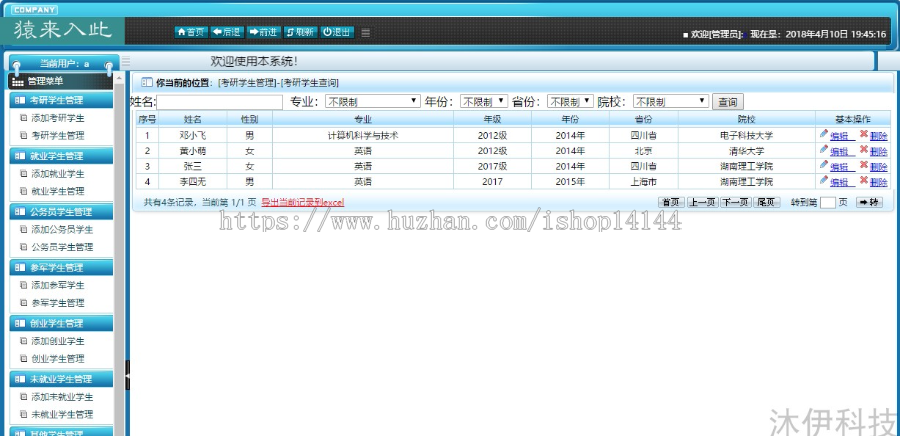Click the icon beside 公务员学生管理 header

(x=20, y=212)
